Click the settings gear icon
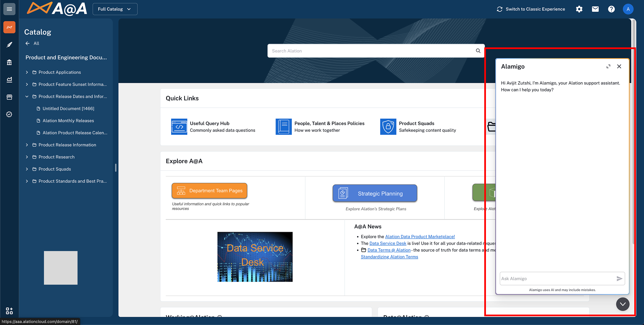The image size is (644, 325). pyautogui.click(x=579, y=9)
